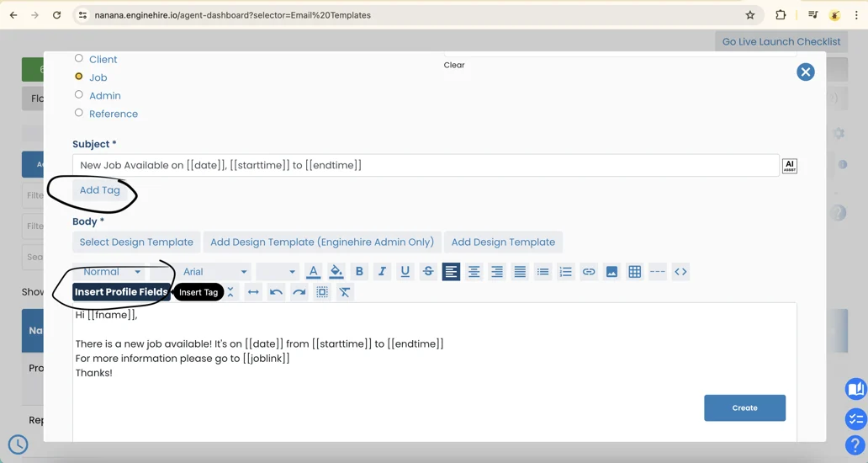Viewport: 868px width, 463px height.
Task: Insert a hyperlink
Action: point(589,271)
